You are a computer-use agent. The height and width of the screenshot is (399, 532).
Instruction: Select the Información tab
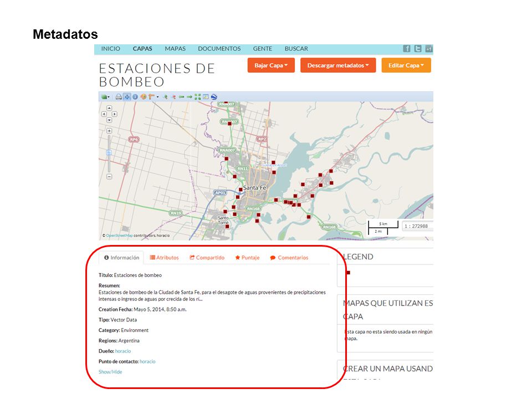click(x=121, y=258)
